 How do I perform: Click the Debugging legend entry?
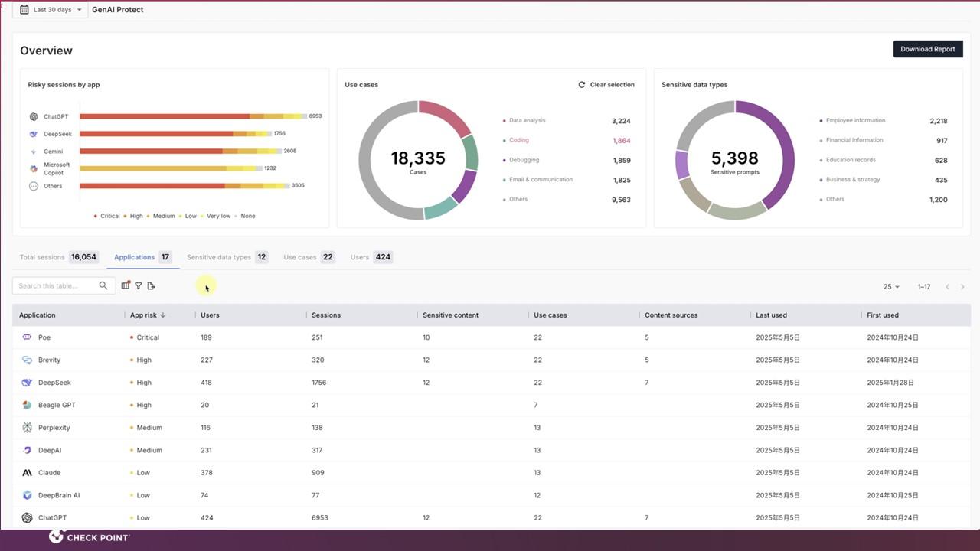click(524, 160)
